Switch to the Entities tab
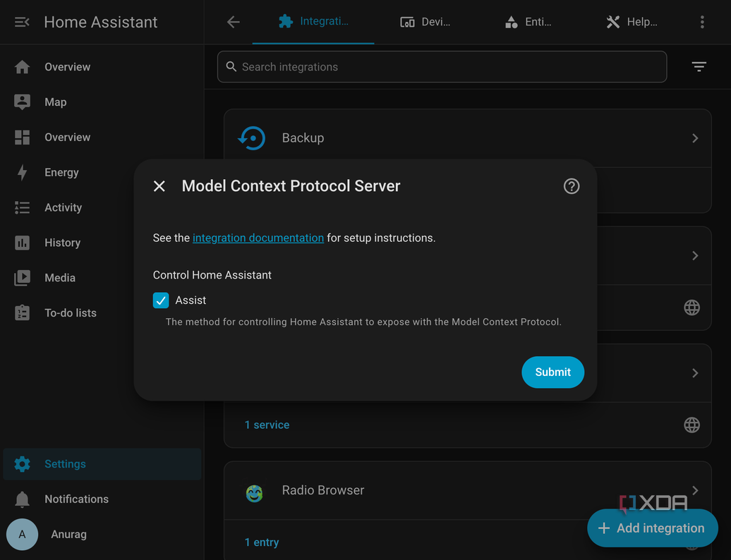The height and width of the screenshot is (560, 731). 528,22
